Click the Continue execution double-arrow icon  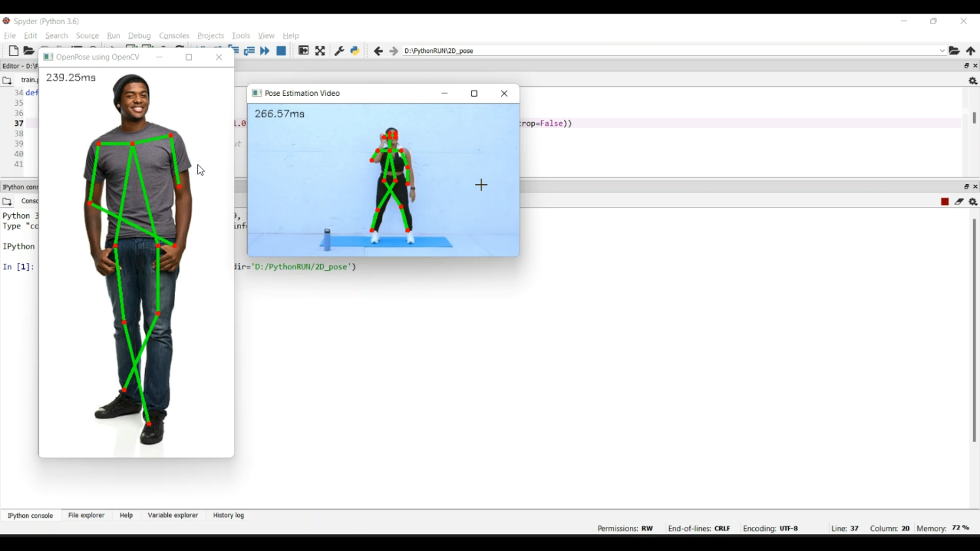(265, 51)
